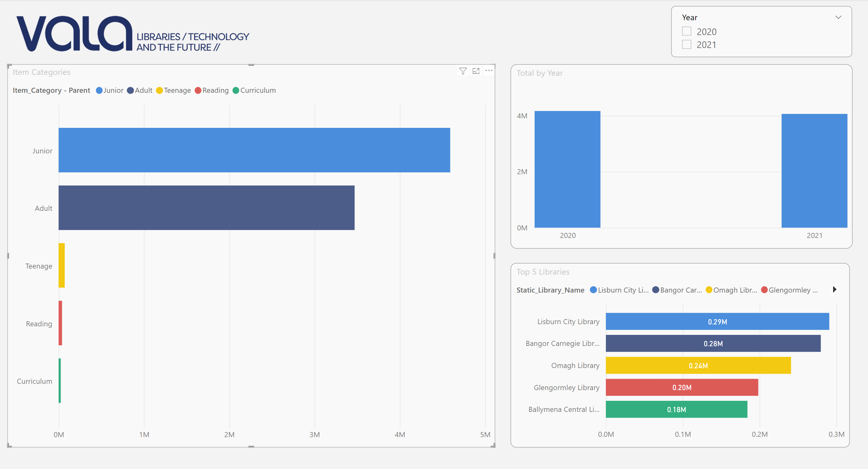Click the dark blue Adult bar
This screenshot has height=469, width=868.
pos(206,208)
